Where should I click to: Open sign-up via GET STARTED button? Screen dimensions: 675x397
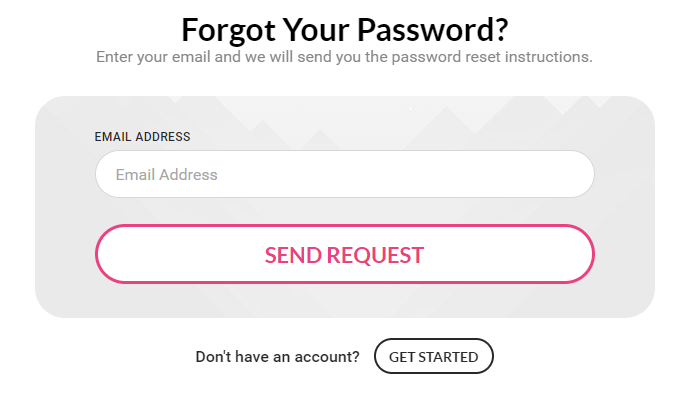click(x=433, y=357)
